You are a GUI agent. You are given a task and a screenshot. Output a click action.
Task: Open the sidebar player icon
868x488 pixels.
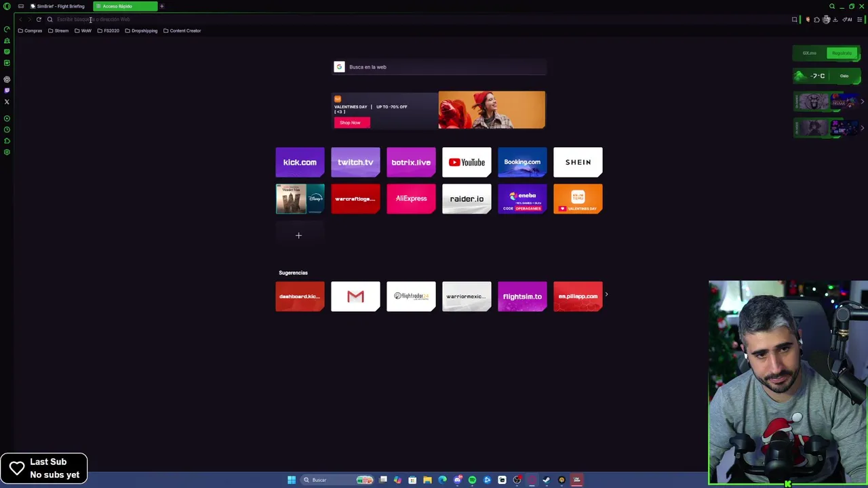point(7,119)
